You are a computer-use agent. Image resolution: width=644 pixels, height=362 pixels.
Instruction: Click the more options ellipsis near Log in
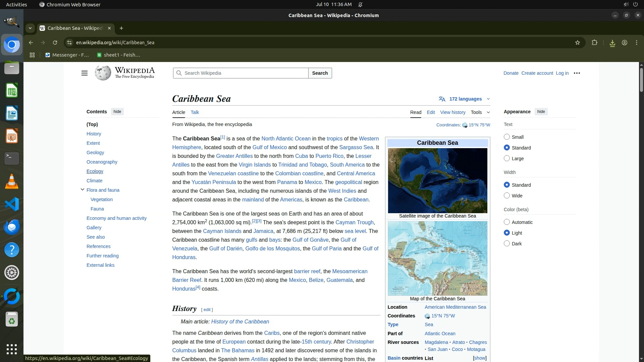(577, 73)
